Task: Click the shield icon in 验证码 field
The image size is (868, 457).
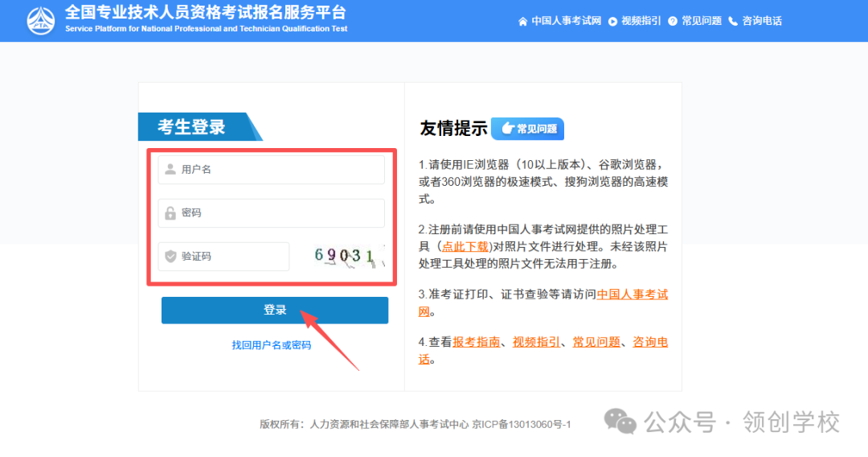Action: pyautogui.click(x=170, y=256)
